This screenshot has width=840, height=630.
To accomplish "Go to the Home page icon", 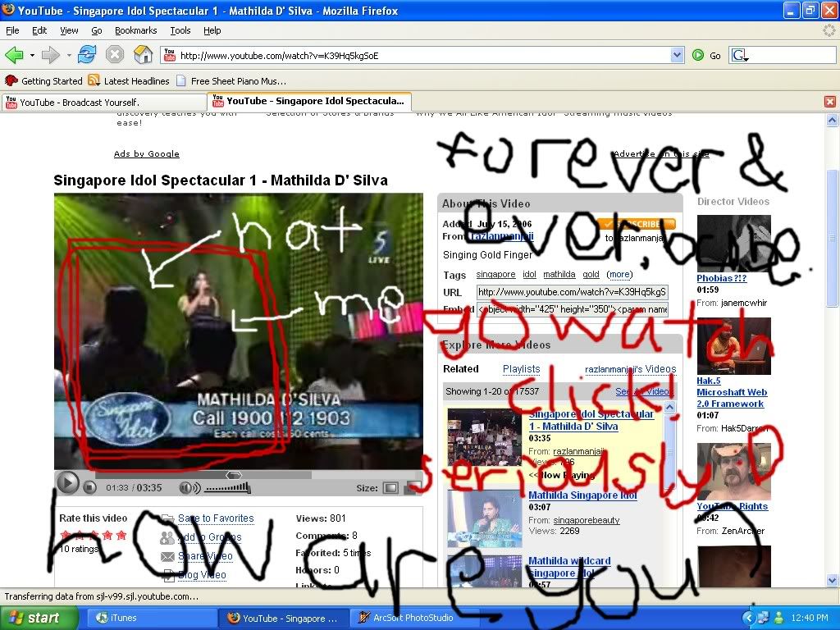I will [x=143, y=55].
